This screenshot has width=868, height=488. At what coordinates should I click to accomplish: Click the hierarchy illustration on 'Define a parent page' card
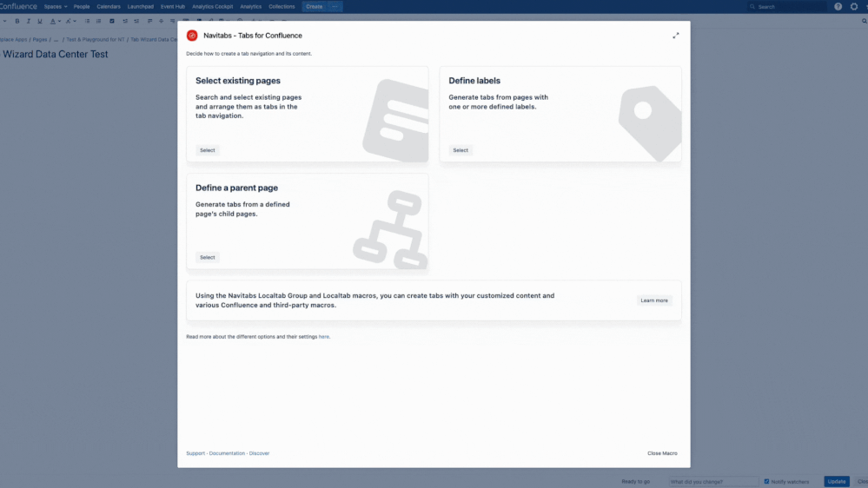(391, 229)
